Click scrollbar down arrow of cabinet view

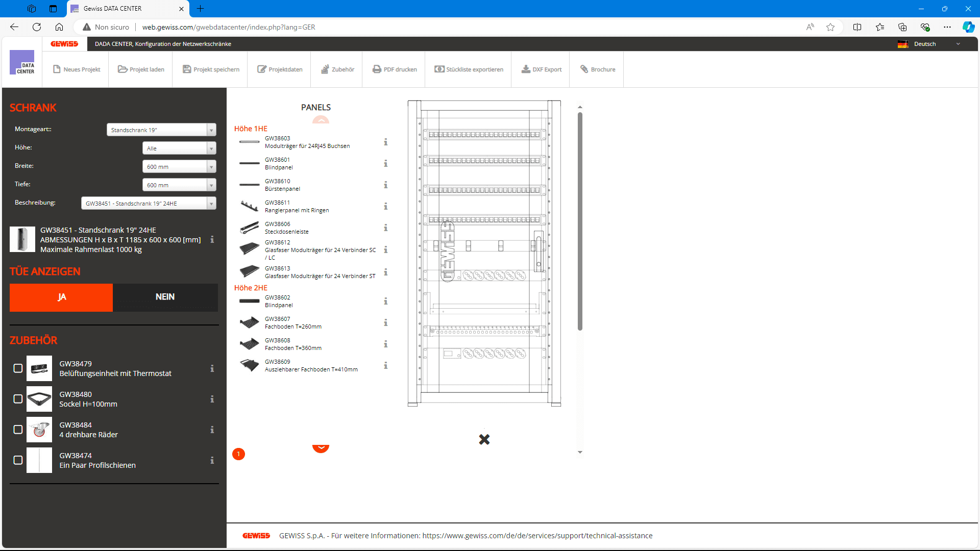click(x=580, y=452)
